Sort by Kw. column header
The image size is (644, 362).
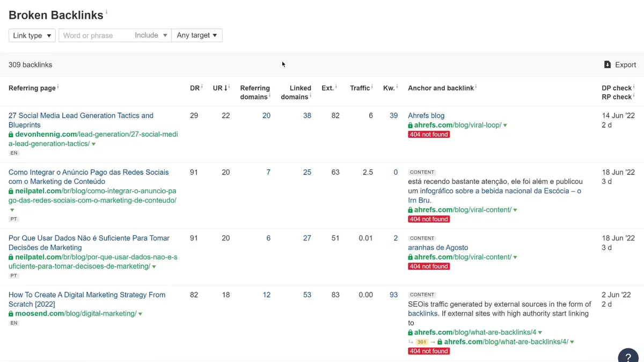389,88
